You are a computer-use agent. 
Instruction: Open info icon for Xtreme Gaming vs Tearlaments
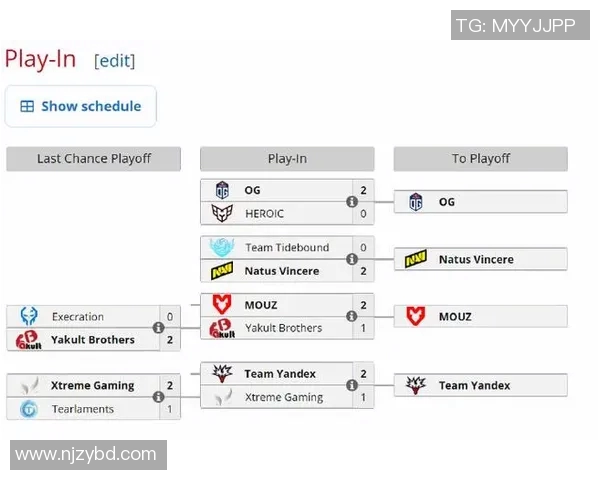[x=158, y=397]
